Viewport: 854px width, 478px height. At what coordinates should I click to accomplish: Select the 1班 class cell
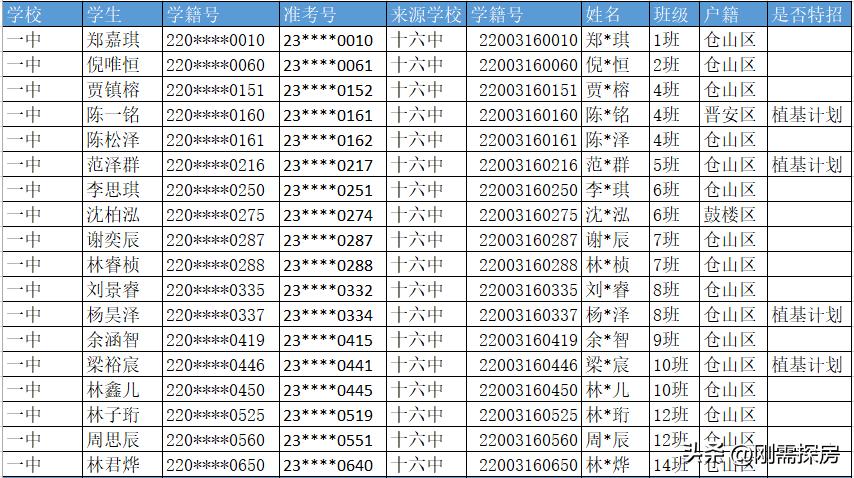[x=667, y=40]
